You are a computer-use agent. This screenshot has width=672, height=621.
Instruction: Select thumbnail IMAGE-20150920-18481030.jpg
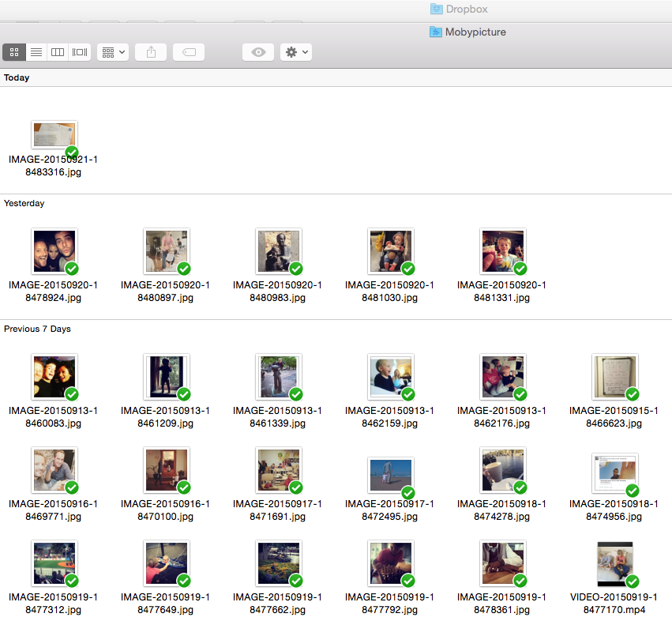point(391,251)
